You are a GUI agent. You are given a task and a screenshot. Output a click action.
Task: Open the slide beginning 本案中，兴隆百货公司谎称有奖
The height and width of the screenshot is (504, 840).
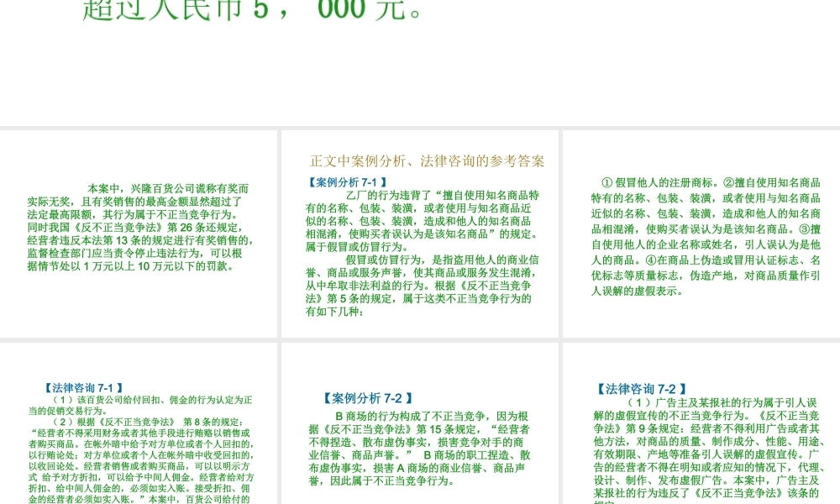coord(139,234)
